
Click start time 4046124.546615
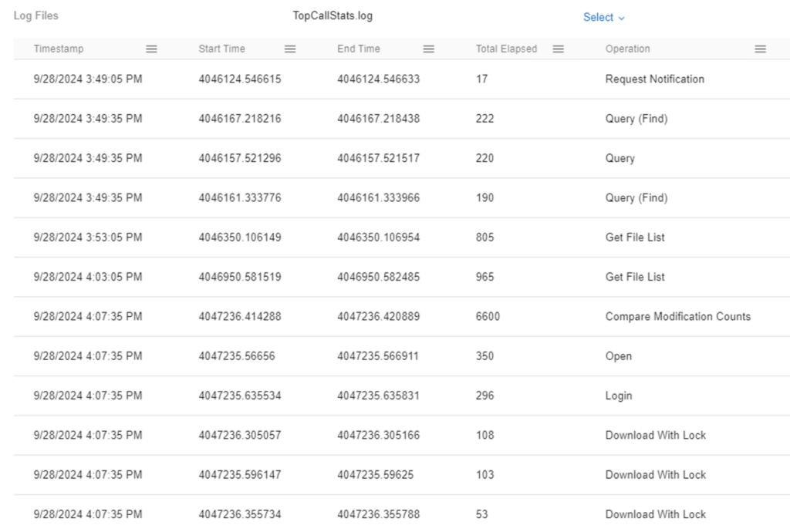(x=240, y=79)
